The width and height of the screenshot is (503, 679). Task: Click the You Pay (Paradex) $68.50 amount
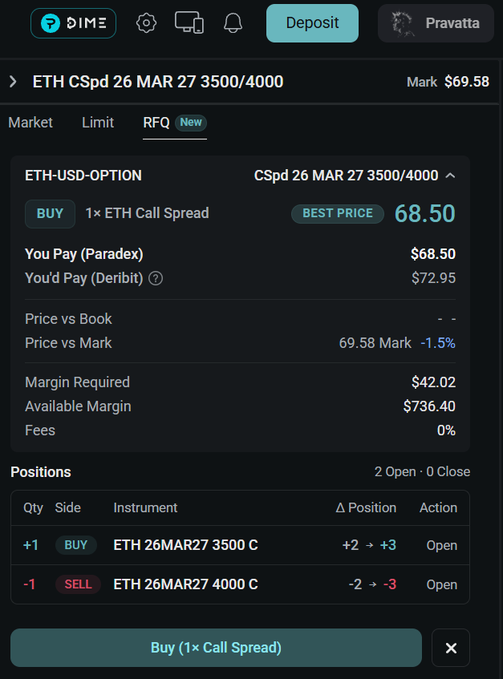click(433, 254)
